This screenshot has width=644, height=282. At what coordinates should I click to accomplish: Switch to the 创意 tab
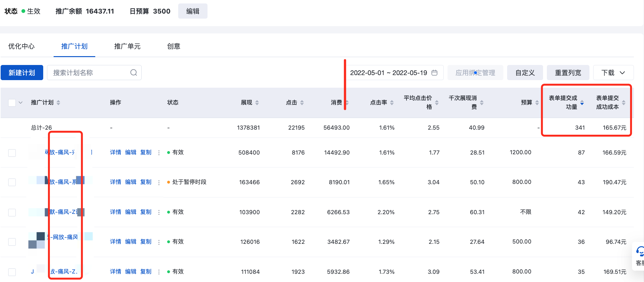[173, 46]
